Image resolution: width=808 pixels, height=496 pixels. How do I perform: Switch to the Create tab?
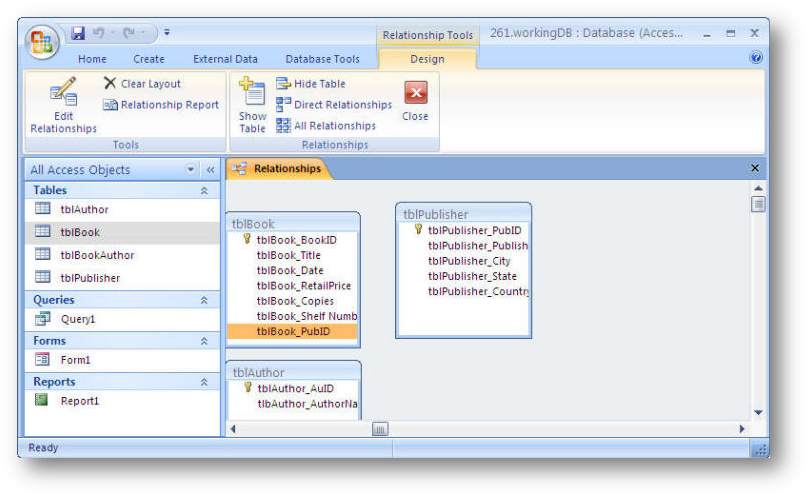pos(149,59)
